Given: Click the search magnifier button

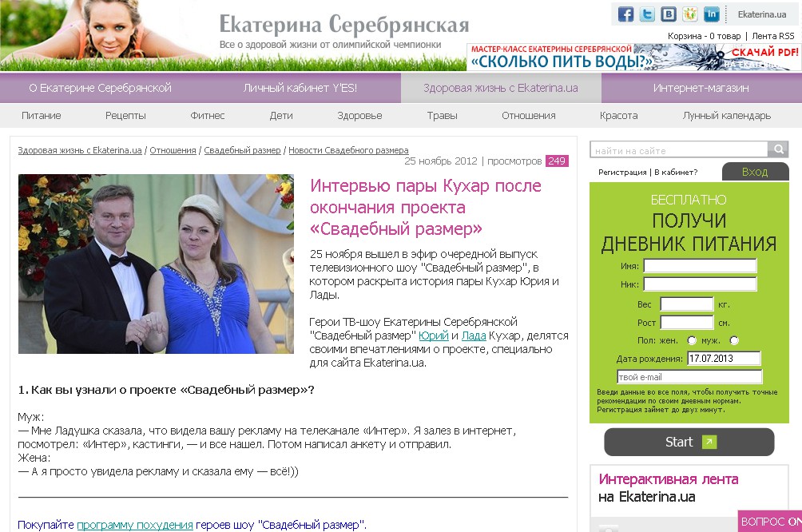Looking at the screenshot, I should [778, 149].
